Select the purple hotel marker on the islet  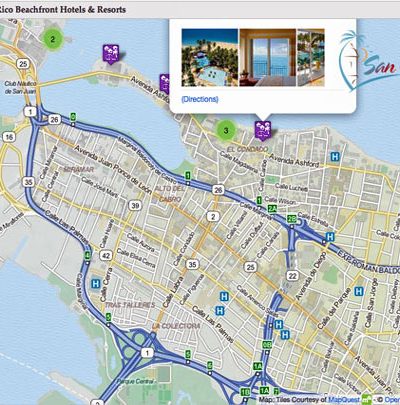[x=111, y=54]
